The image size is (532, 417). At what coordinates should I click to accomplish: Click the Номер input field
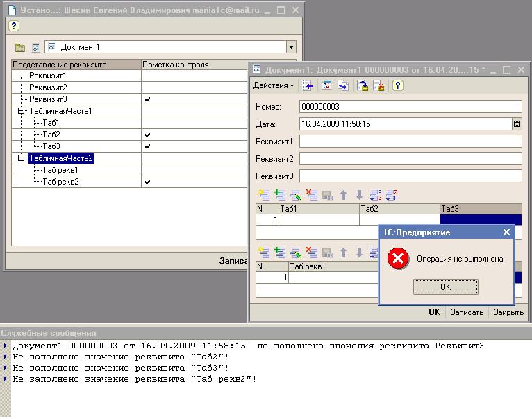pyautogui.click(x=410, y=107)
